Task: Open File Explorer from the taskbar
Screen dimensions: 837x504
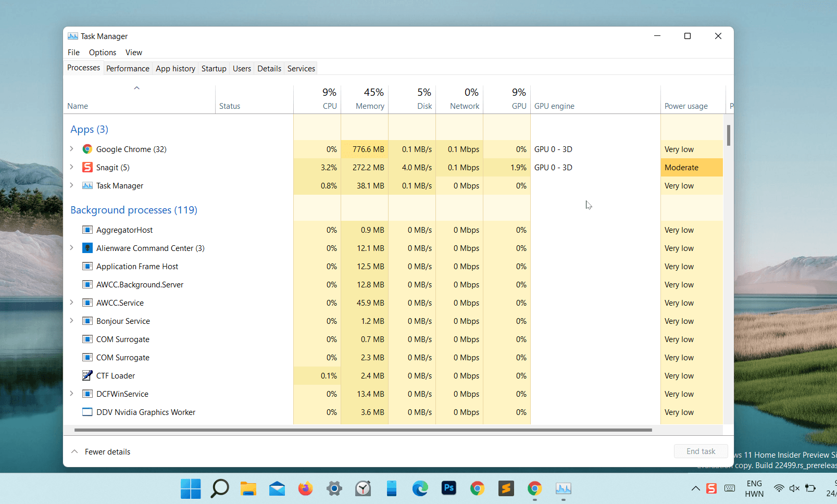Action: coord(248,488)
